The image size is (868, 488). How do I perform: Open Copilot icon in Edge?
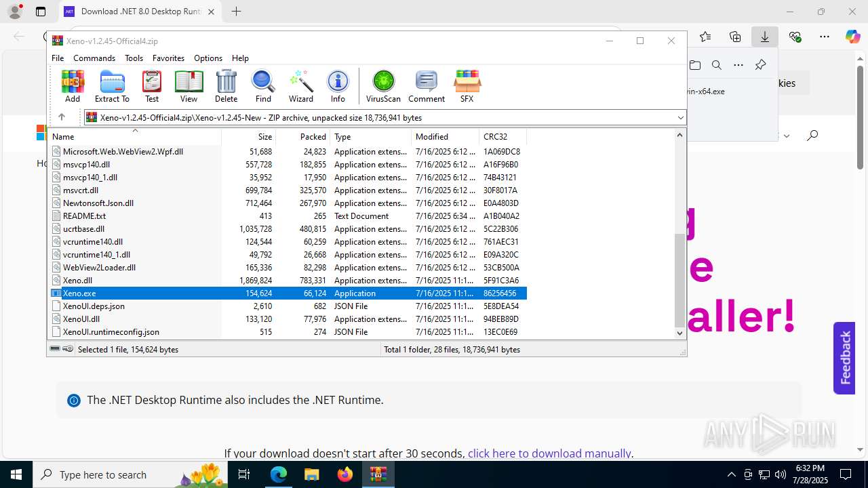(852, 37)
